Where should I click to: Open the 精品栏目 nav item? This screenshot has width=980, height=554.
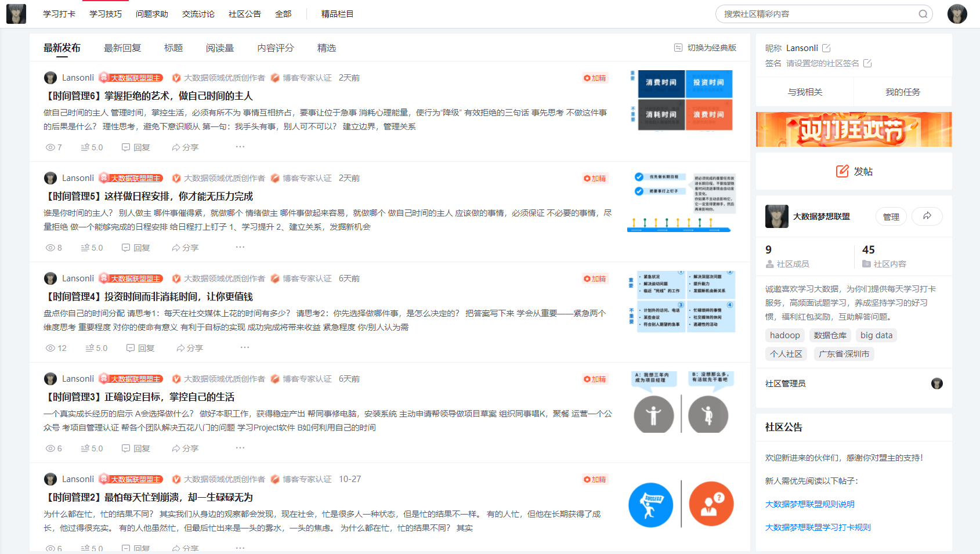point(338,14)
